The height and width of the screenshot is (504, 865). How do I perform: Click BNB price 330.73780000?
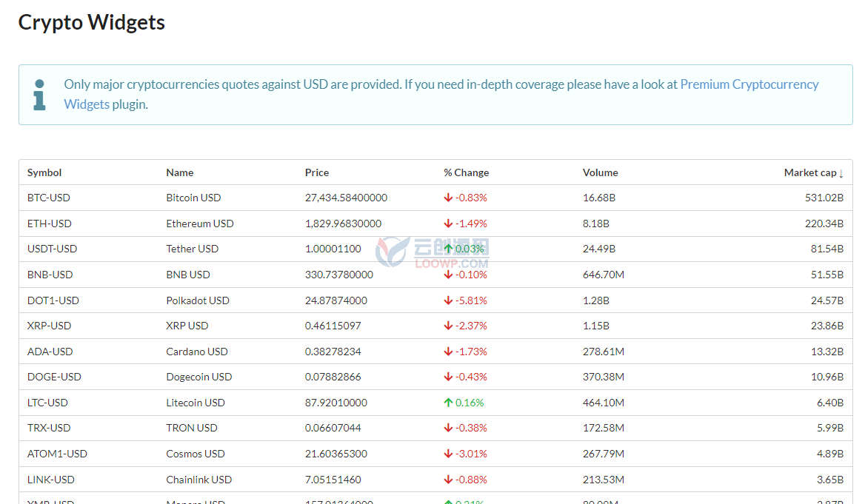click(x=338, y=275)
